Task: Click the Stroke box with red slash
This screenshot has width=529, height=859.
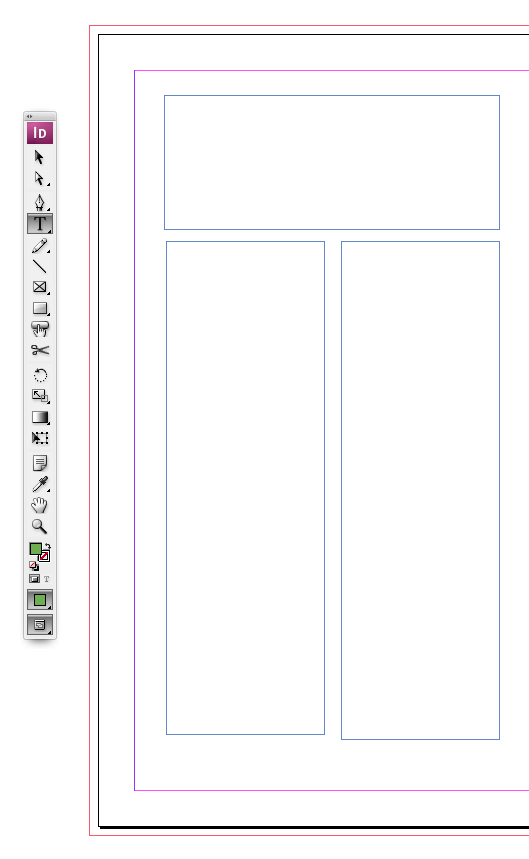Action: coord(44,556)
